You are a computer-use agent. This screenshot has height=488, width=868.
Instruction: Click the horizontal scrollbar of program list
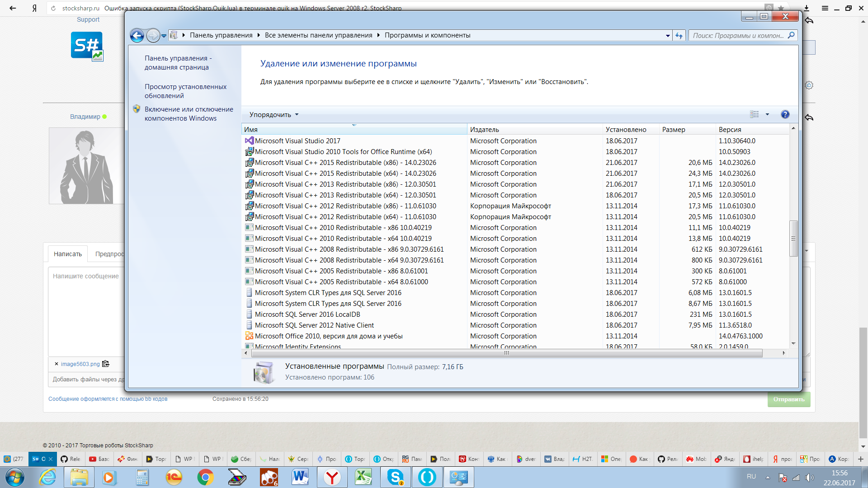[x=506, y=353]
